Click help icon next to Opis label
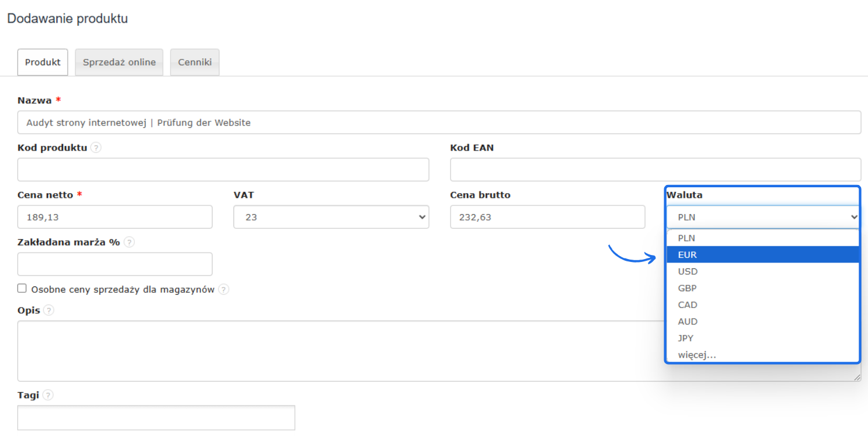This screenshot has height=437, width=868. [48, 310]
